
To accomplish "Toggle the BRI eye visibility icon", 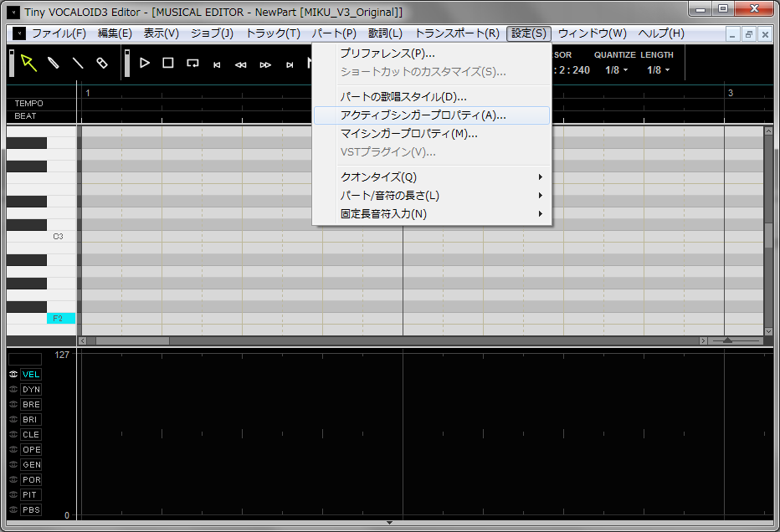I will [13, 419].
